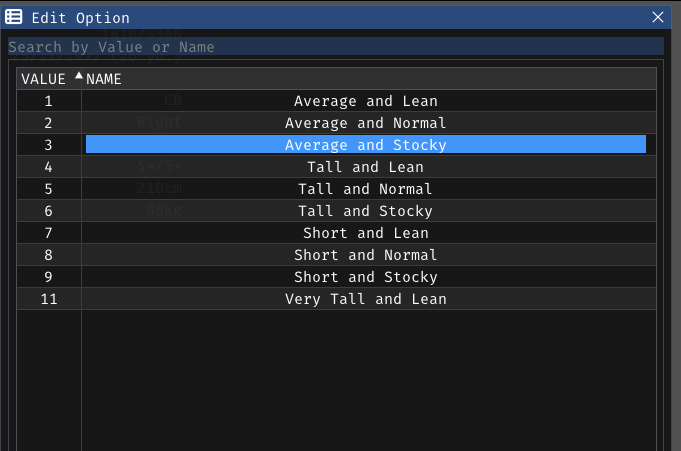Image resolution: width=681 pixels, height=451 pixels.
Task: Click value cell 6
Action: [49, 211]
